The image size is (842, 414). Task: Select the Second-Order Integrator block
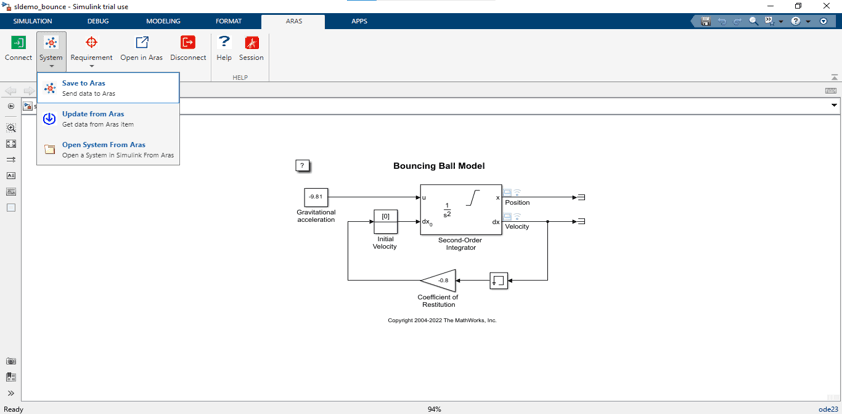pos(461,209)
